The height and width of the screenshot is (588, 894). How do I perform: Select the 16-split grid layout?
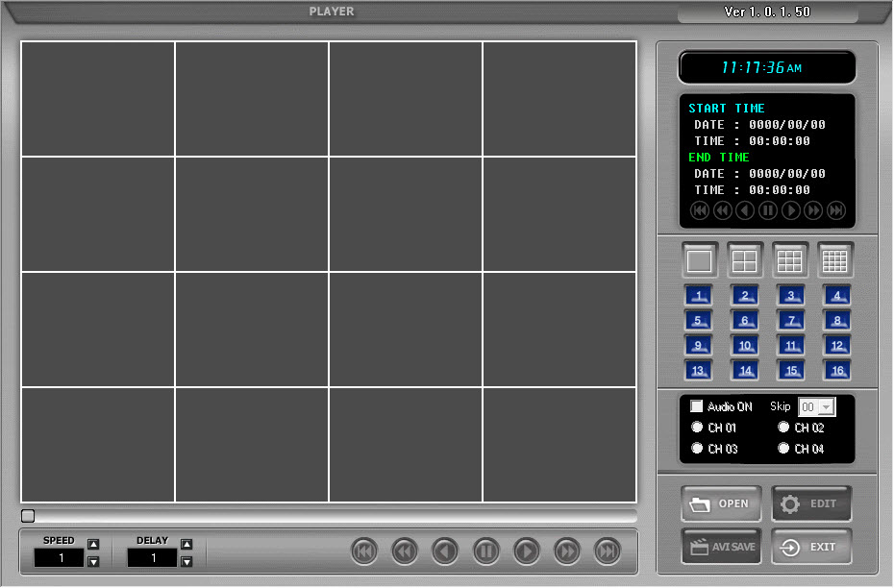click(x=835, y=260)
